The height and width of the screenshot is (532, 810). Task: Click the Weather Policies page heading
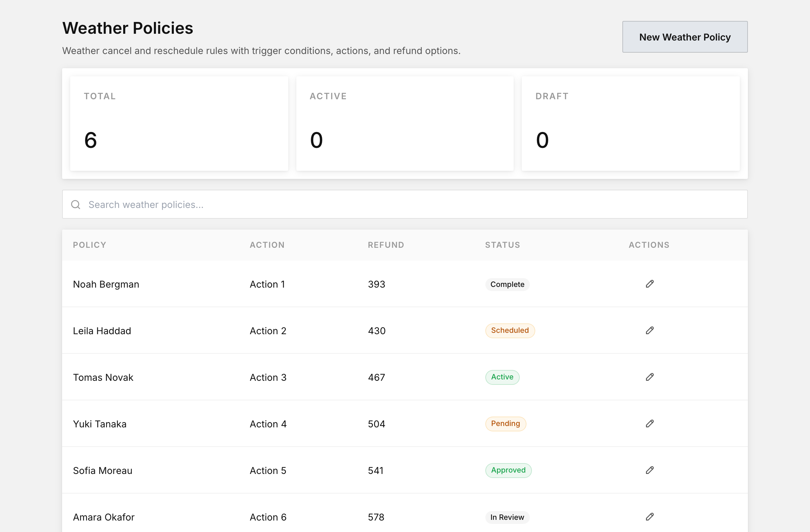click(128, 28)
